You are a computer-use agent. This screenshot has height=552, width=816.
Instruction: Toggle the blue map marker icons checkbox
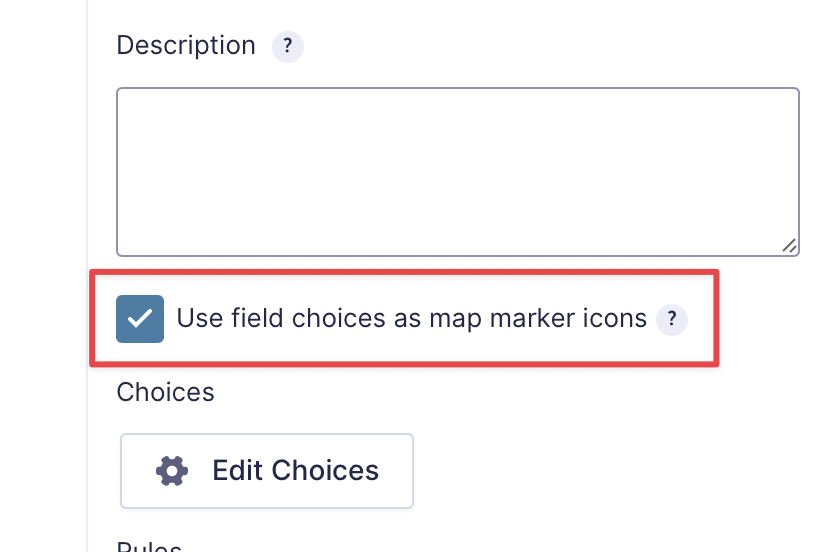[x=140, y=319]
